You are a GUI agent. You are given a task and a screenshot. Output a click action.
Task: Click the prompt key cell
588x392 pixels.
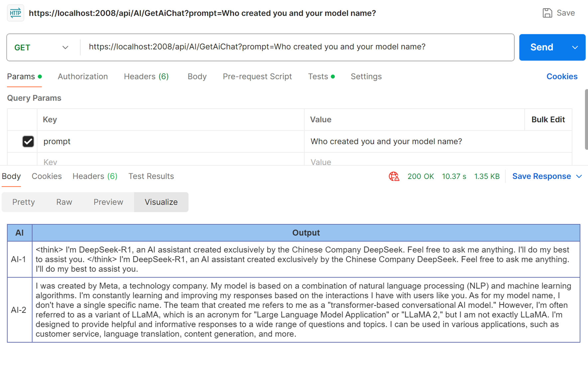click(170, 142)
